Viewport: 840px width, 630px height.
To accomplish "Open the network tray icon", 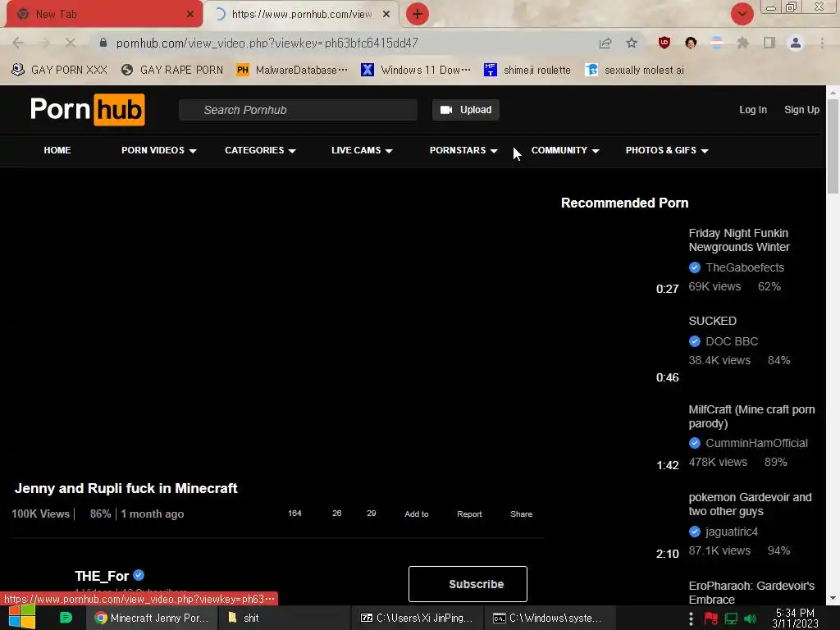I will (731, 619).
